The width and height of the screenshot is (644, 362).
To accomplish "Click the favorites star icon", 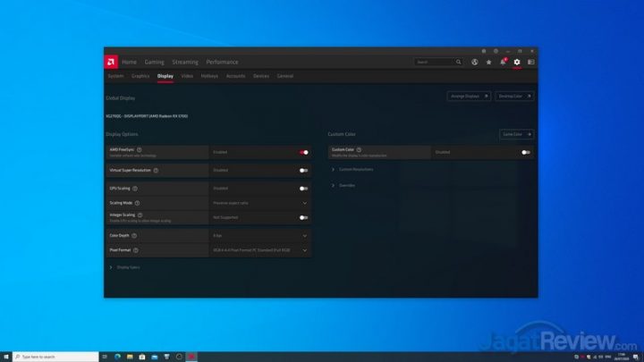I will click(x=488, y=62).
